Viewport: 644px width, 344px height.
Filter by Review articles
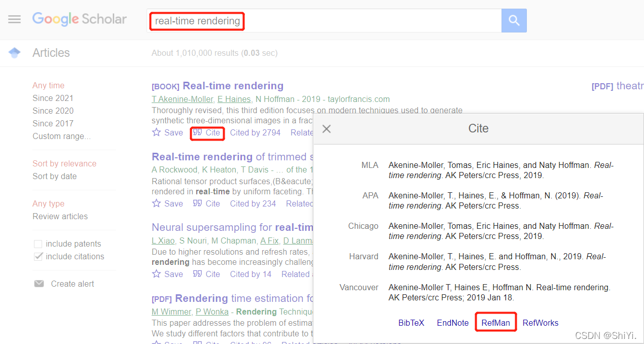point(60,216)
